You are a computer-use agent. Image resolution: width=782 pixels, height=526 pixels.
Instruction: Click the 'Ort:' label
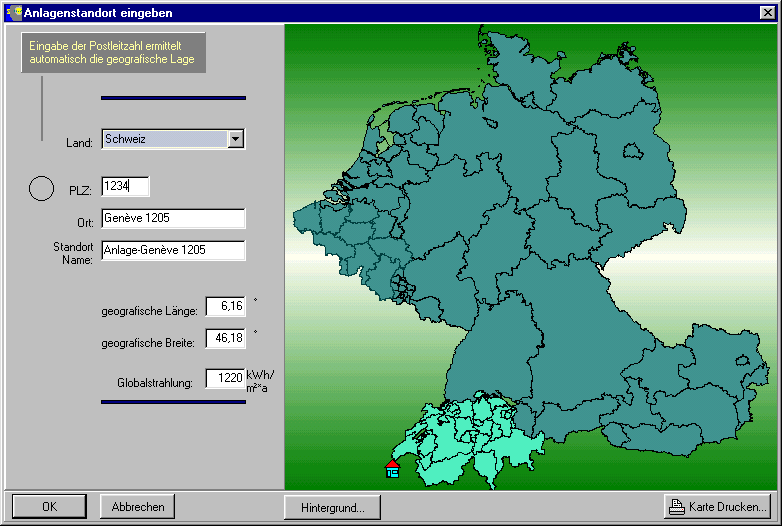point(85,222)
